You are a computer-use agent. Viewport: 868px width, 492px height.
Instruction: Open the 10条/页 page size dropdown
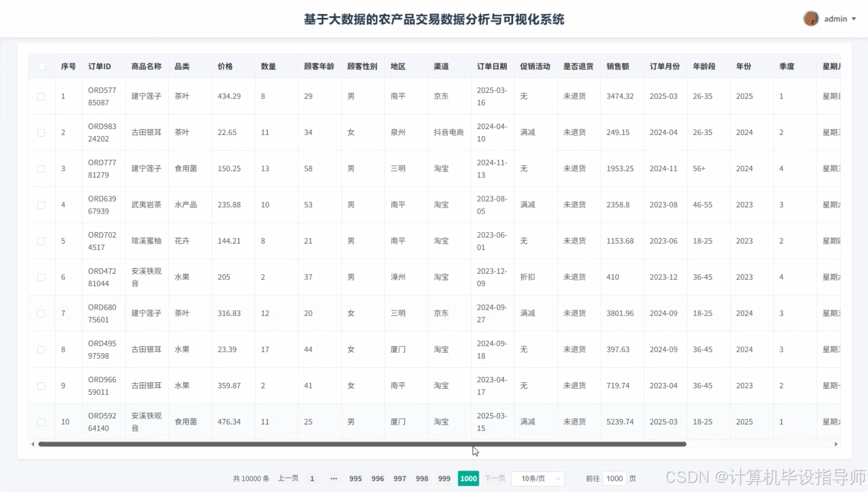click(x=538, y=479)
